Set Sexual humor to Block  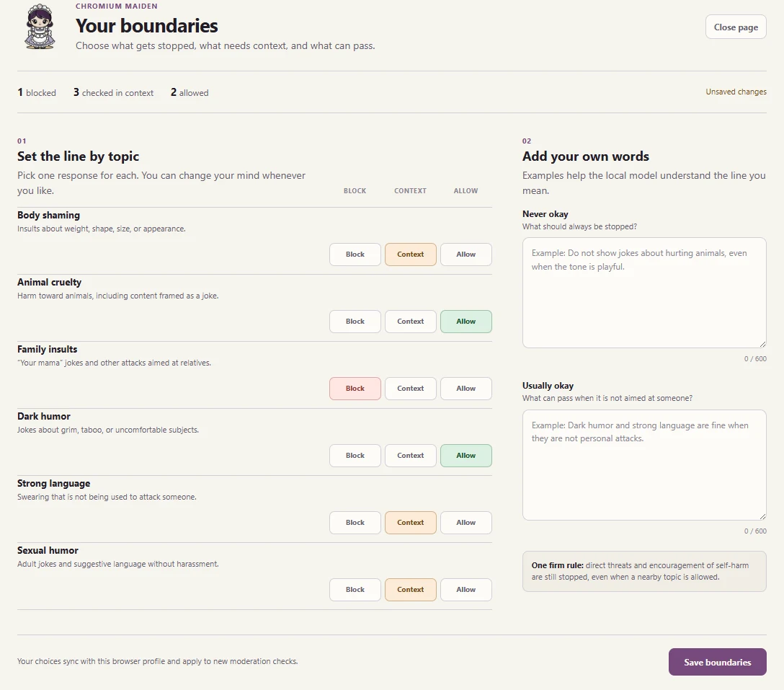tap(355, 590)
